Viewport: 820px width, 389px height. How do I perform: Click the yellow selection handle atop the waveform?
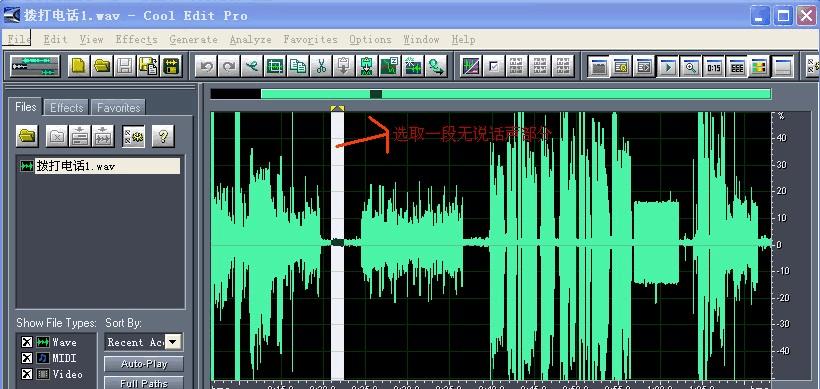coord(337,108)
